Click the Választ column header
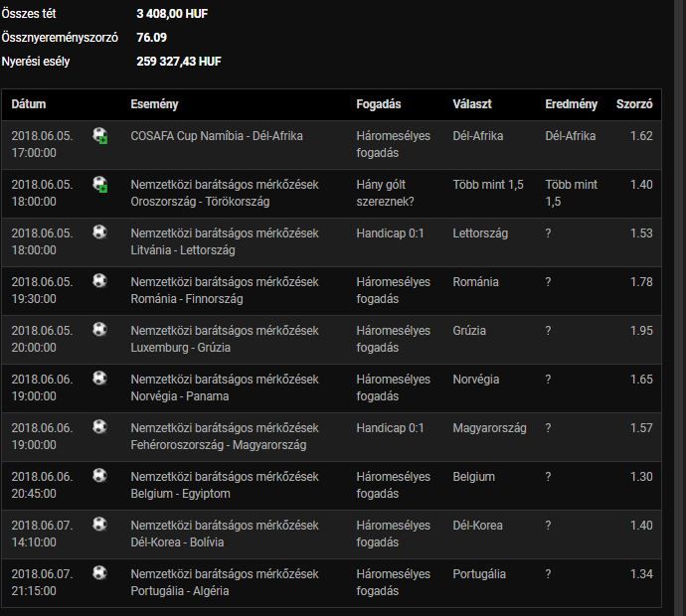Viewport: 686px width, 616px height. [472, 104]
